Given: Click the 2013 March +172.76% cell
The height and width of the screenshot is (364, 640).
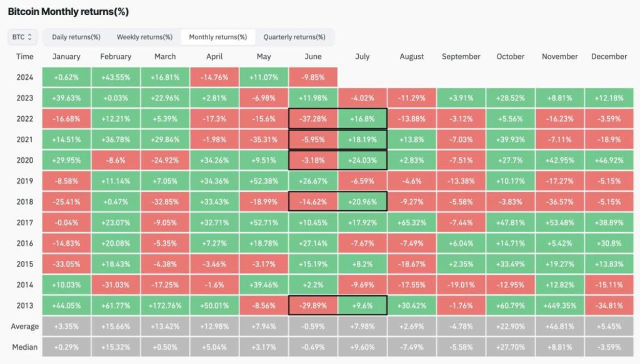Looking at the screenshot, I should (165, 306).
